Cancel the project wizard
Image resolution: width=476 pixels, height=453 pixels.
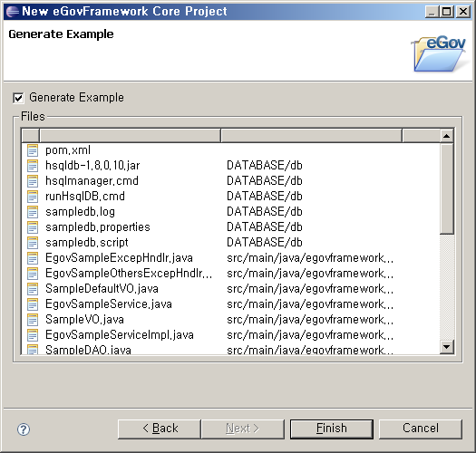pyautogui.click(x=421, y=429)
